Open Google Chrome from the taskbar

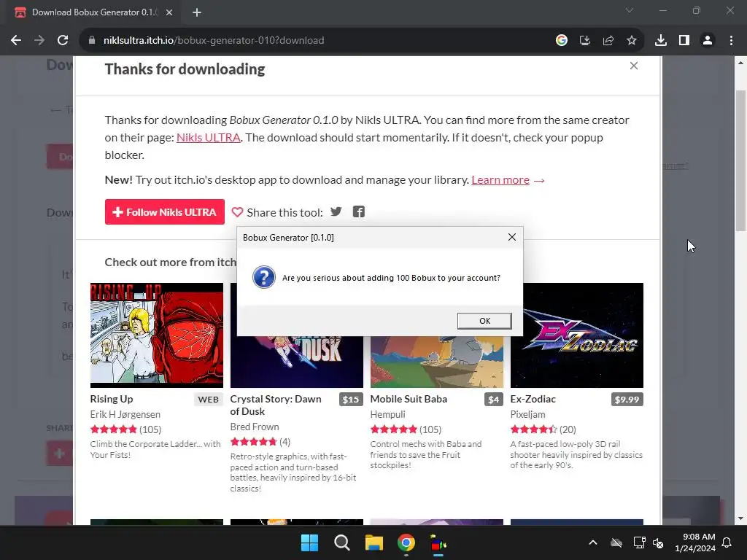[406, 542]
